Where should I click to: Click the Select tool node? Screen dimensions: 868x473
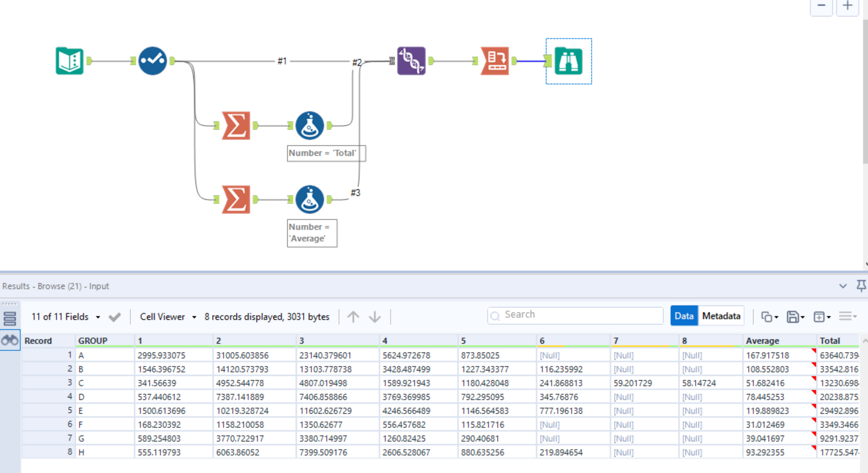coord(153,61)
